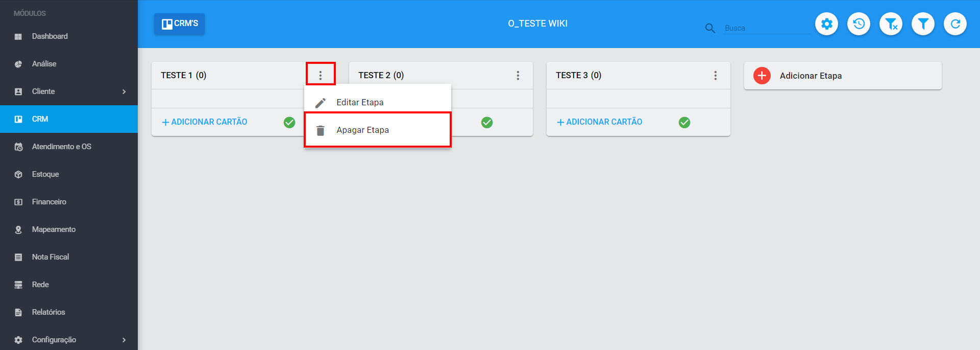
Task: Click the Estoque box icon
Action: [x=18, y=175]
